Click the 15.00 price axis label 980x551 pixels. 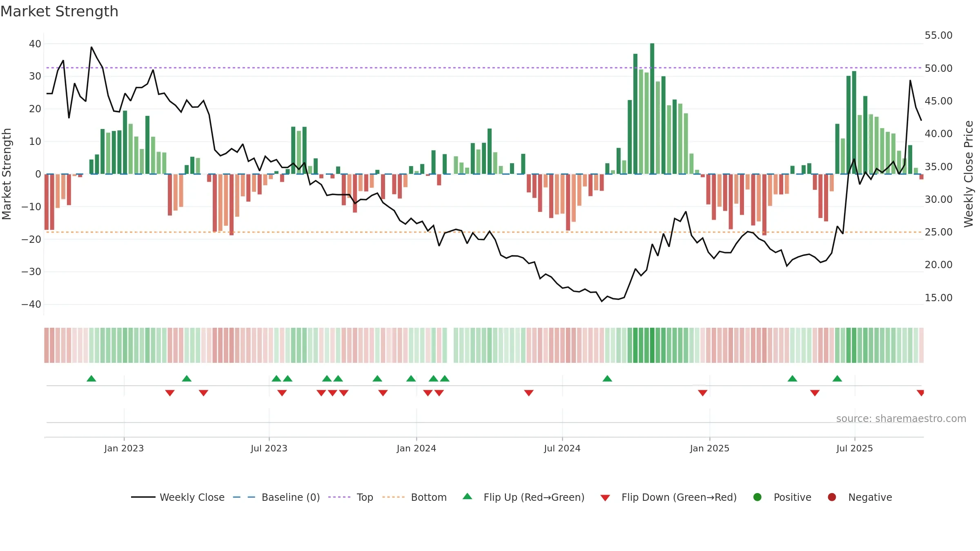[x=939, y=298]
